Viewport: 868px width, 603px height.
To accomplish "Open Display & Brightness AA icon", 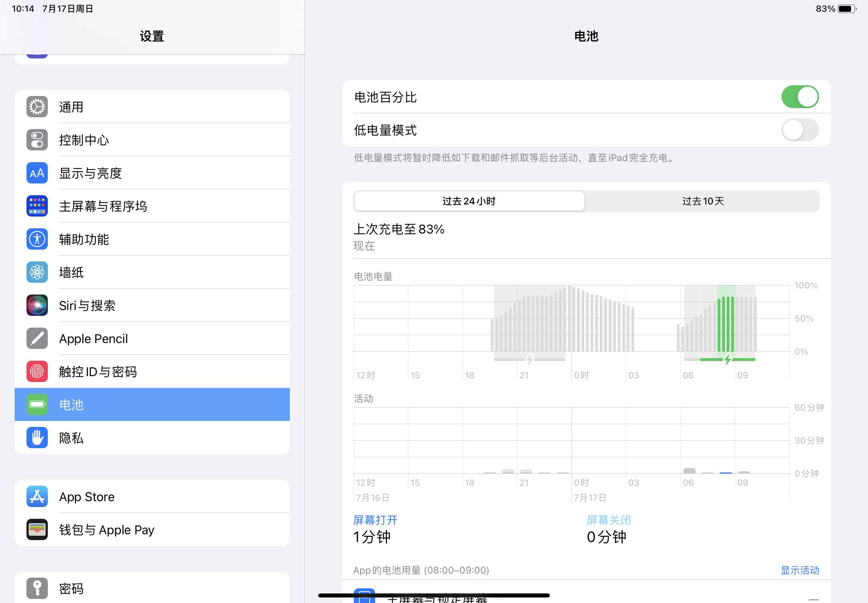I will (37, 173).
